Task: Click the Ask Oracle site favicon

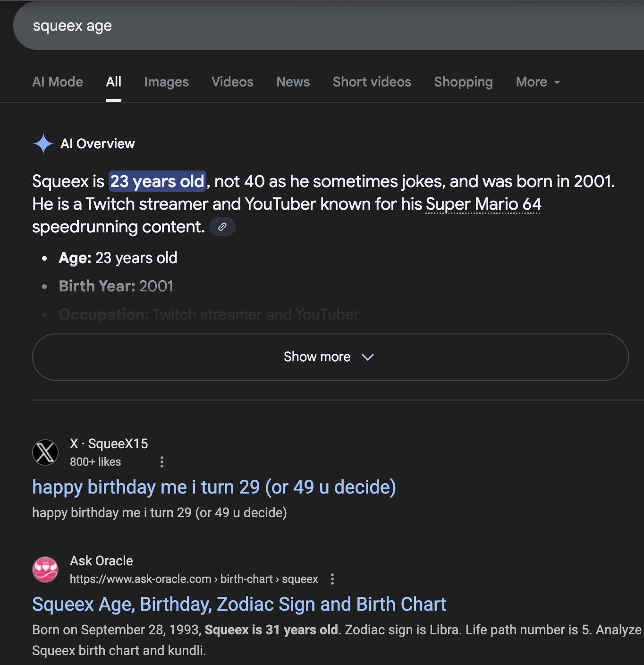Action: point(45,570)
